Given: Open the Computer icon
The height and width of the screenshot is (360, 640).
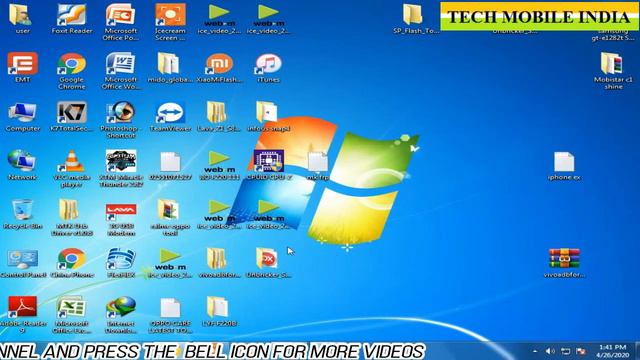Looking at the screenshot, I should tap(22, 113).
